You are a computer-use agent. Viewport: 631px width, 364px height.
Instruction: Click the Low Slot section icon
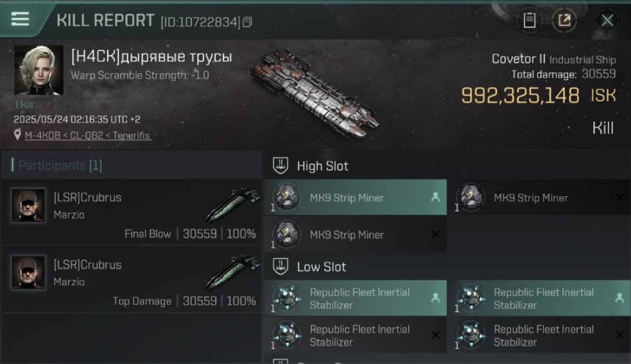click(x=281, y=266)
